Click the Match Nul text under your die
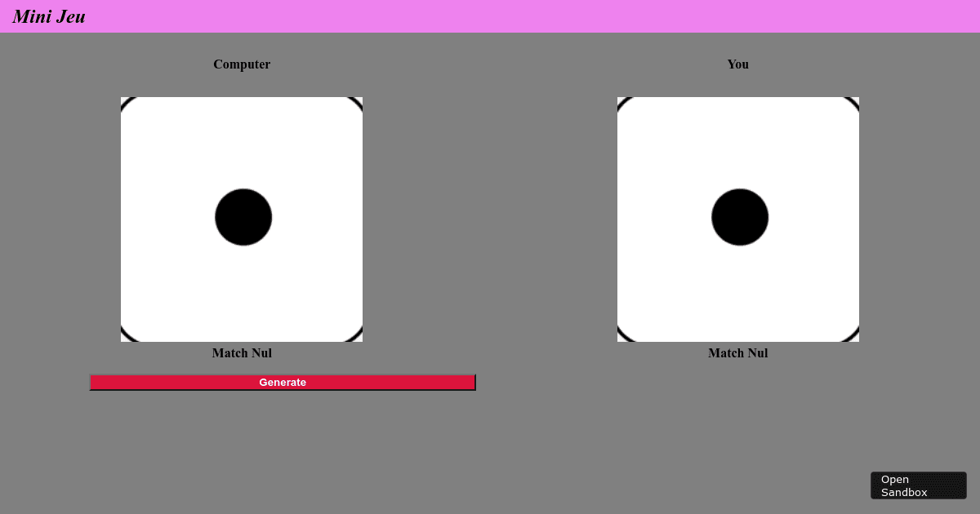The image size is (980, 514). coord(737,352)
